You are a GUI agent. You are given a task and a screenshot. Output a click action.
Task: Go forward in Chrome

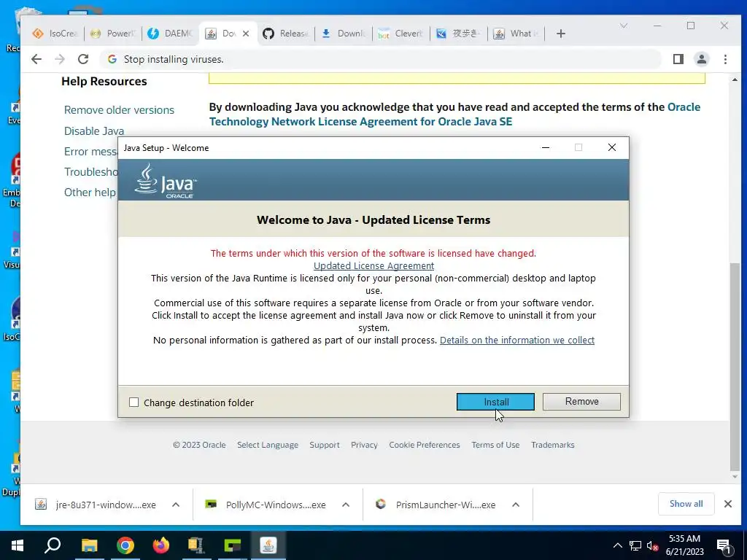(x=60, y=59)
